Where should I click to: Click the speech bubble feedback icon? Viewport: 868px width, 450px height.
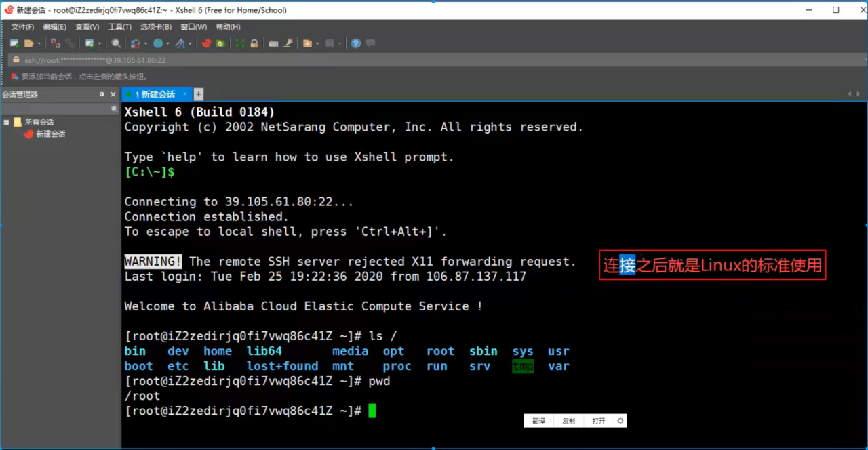click(x=370, y=43)
